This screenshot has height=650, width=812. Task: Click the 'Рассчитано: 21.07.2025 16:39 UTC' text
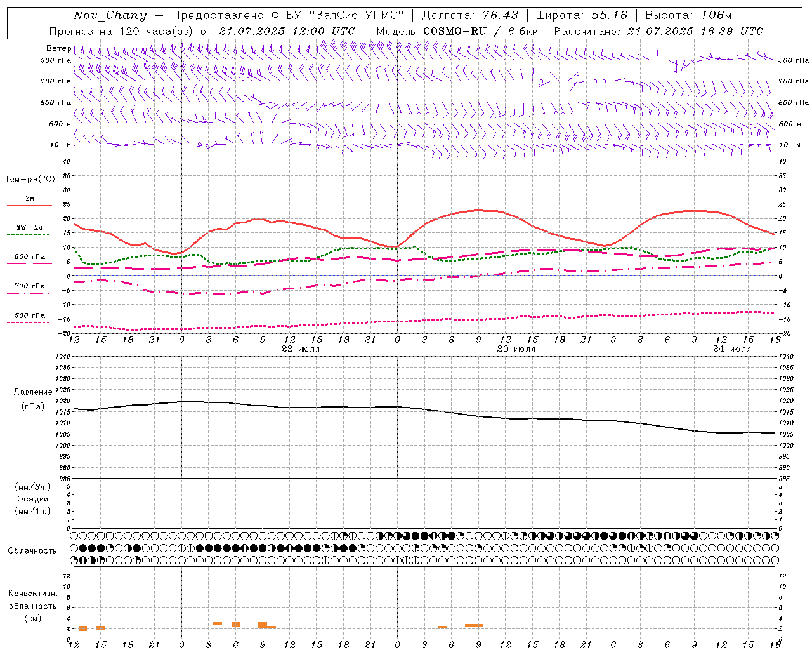[x=658, y=31]
